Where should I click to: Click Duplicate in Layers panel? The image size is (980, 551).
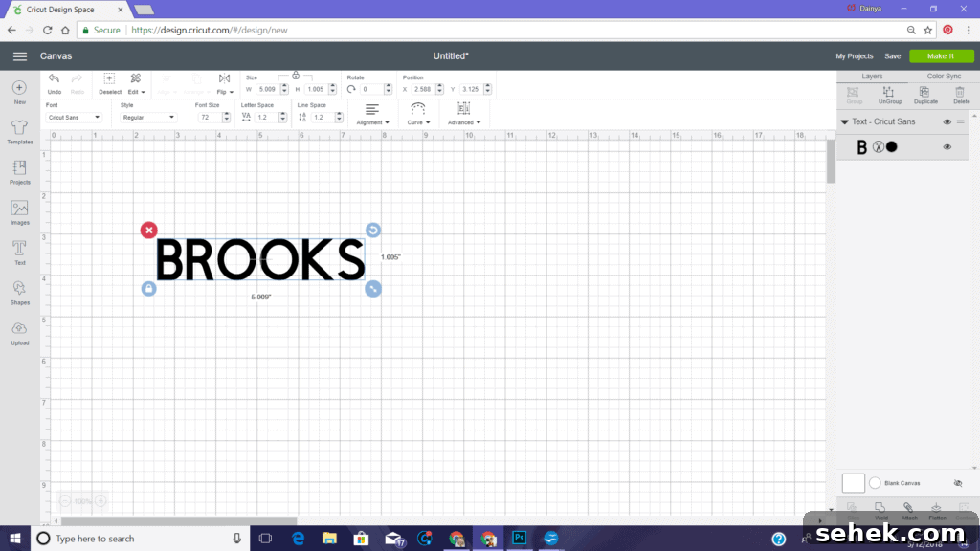point(925,95)
